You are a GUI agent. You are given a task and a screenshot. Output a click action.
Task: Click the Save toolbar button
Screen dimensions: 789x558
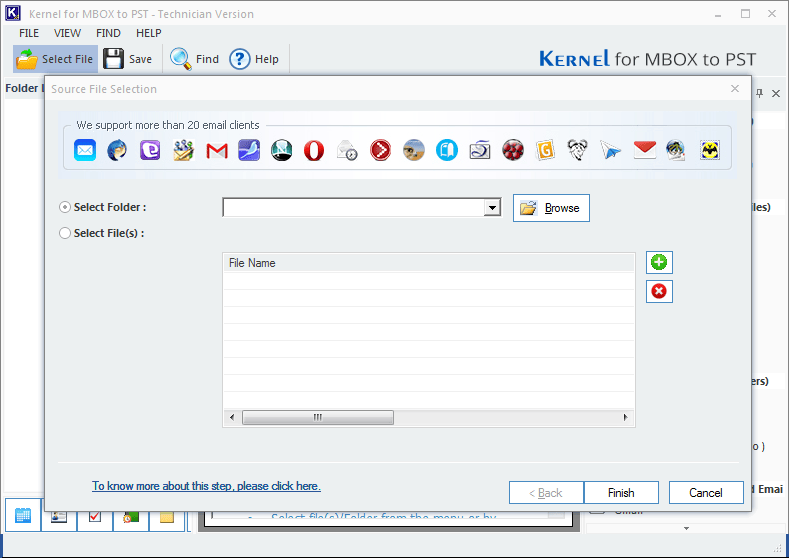click(128, 59)
